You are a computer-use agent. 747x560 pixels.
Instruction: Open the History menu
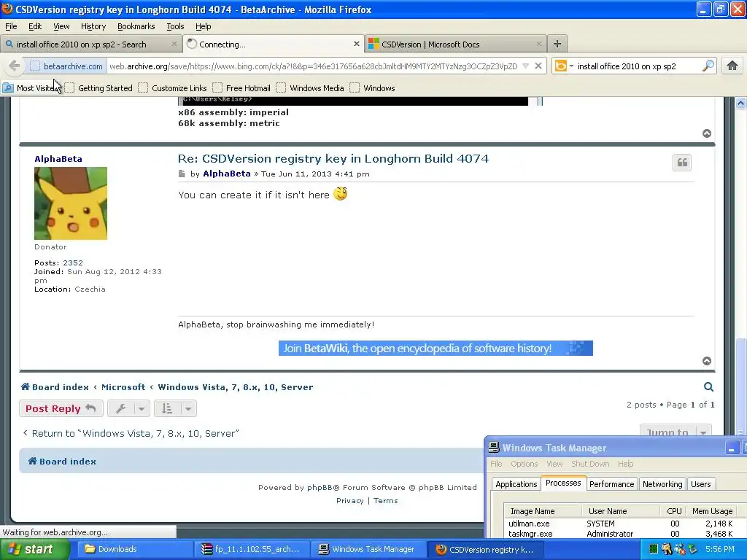[x=93, y=26]
